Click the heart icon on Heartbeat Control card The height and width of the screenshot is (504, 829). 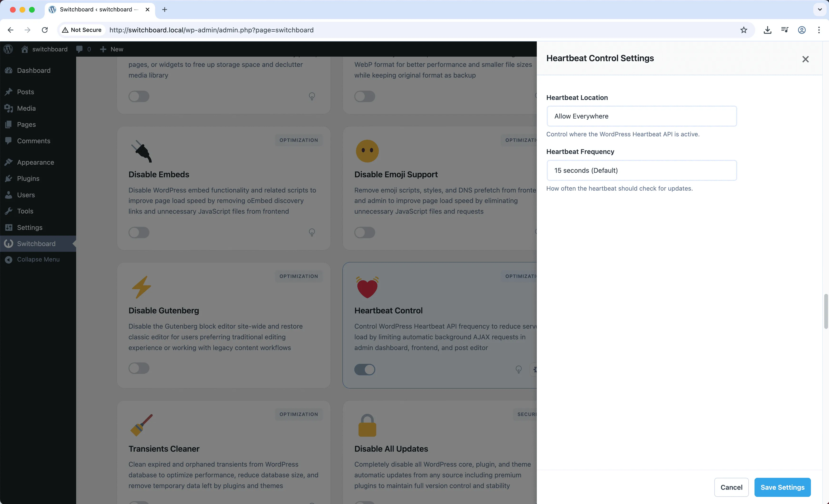point(367,287)
